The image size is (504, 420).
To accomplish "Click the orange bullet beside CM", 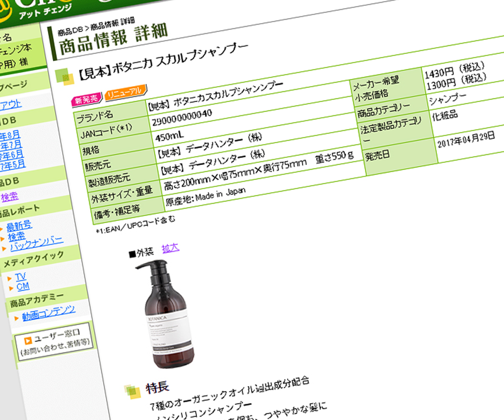I will click(x=11, y=289).
